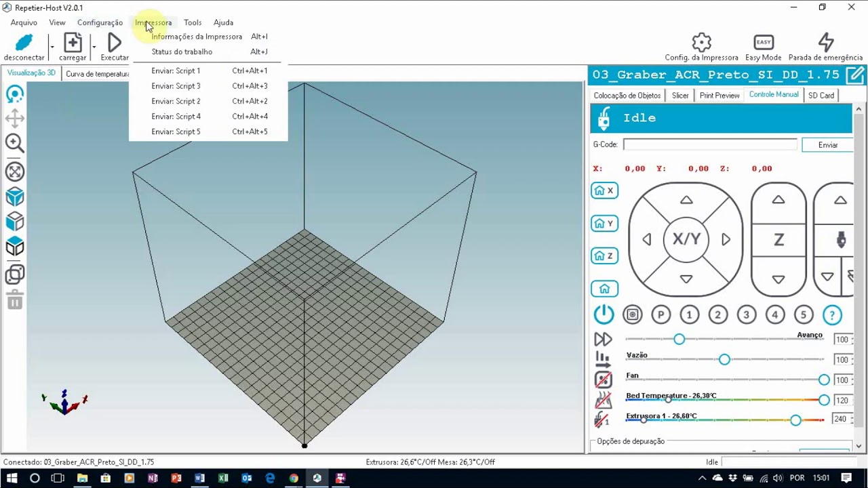The image size is (868, 488).
Task: Open Config. da Impressora gear
Action: tap(701, 43)
